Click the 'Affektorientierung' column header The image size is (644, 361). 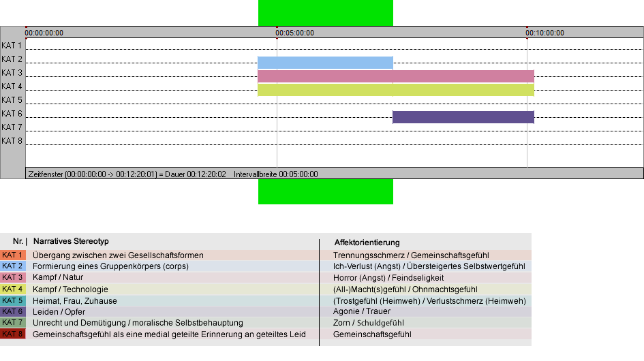pos(367,242)
